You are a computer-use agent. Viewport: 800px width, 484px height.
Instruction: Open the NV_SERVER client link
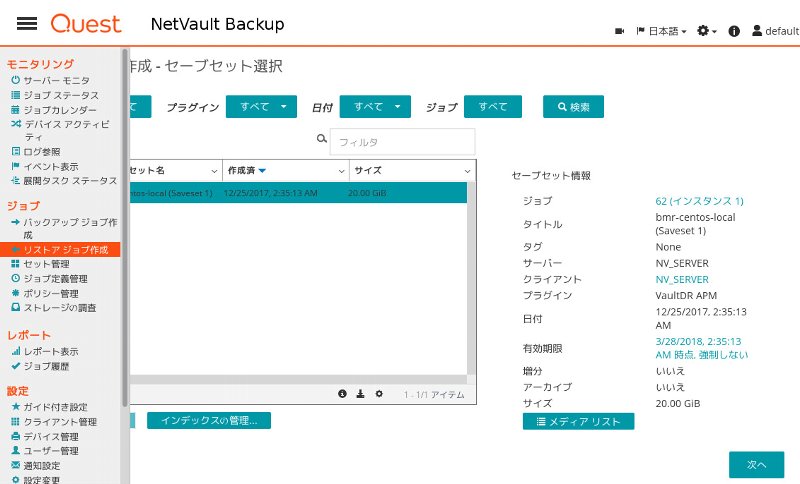[682, 279]
